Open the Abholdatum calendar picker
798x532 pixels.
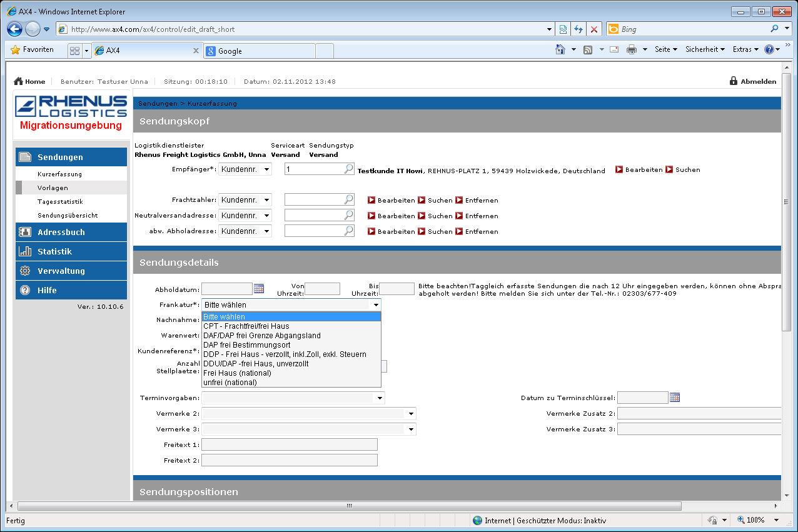(259, 288)
